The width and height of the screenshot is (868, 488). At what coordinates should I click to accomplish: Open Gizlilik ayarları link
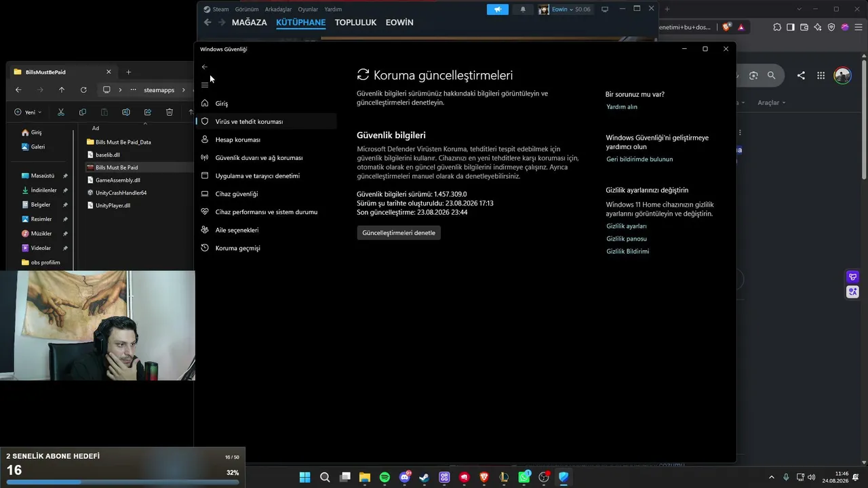point(627,226)
